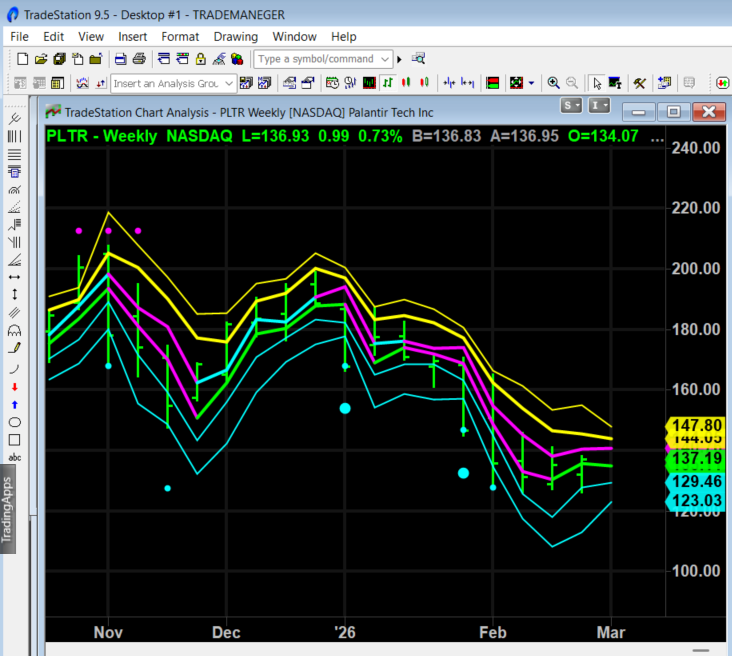Click the Dec label on time axis
The image size is (732, 656).
(x=226, y=633)
